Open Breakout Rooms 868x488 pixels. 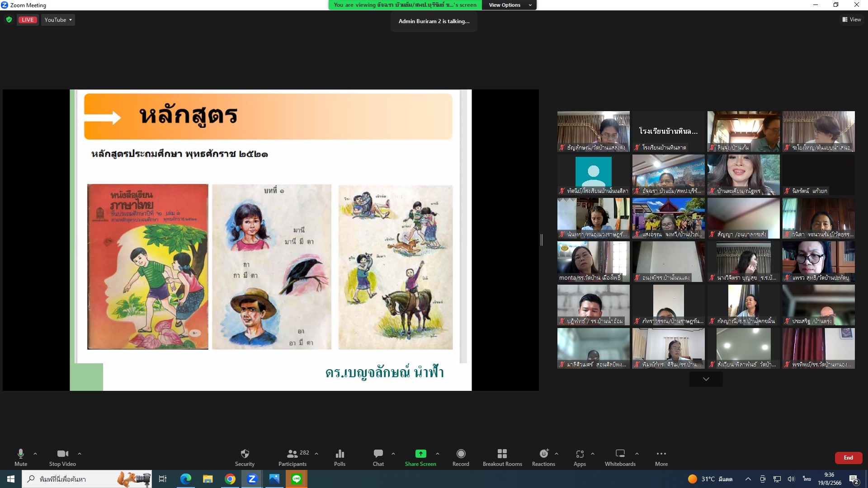502,457
